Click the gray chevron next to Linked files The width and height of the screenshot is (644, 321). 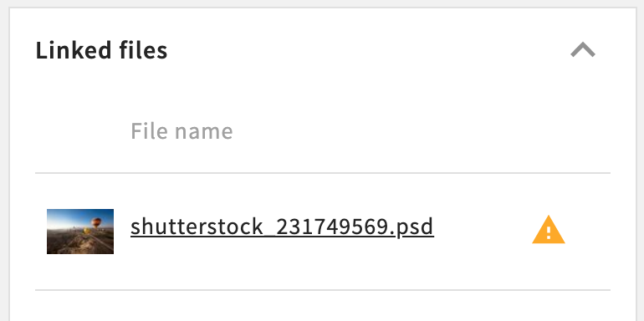tap(583, 50)
